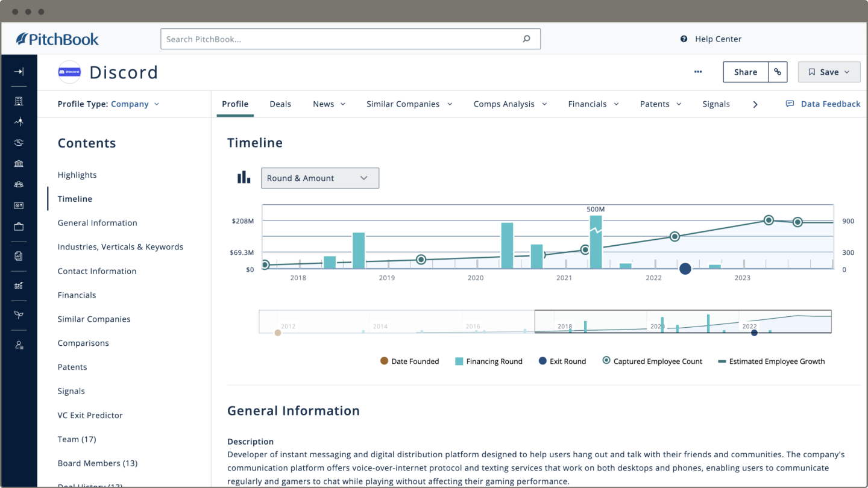Open the Companies building icon in sidebar

(x=19, y=101)
